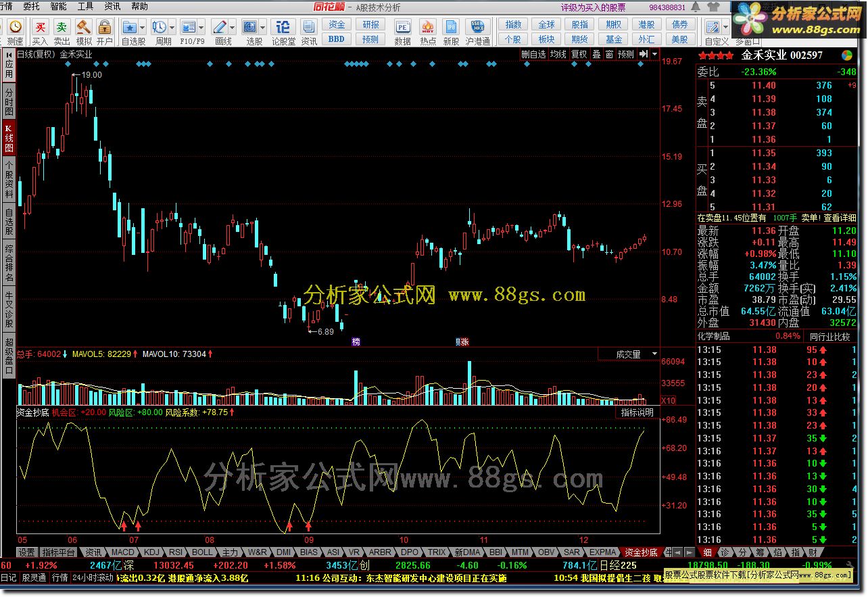Expand the 周期 dropdown arrow
The width and height of the screenshot is (868, 597).
click(x=172, y=28)
